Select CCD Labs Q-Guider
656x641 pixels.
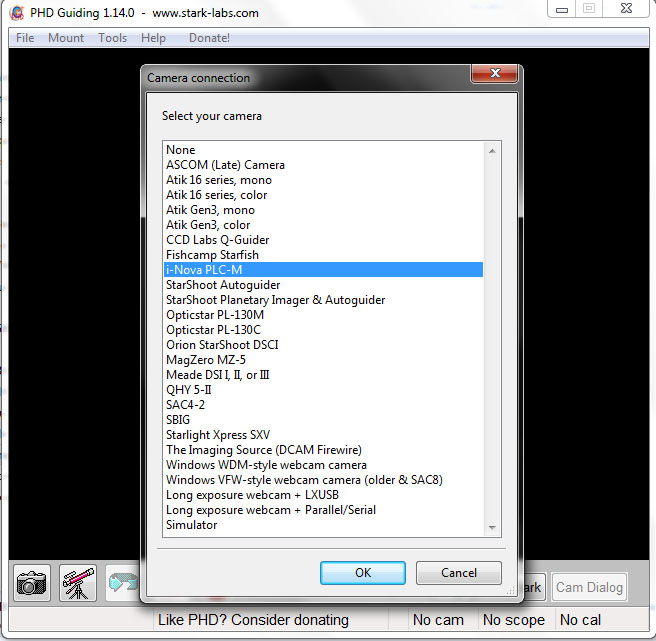[323, 240]
